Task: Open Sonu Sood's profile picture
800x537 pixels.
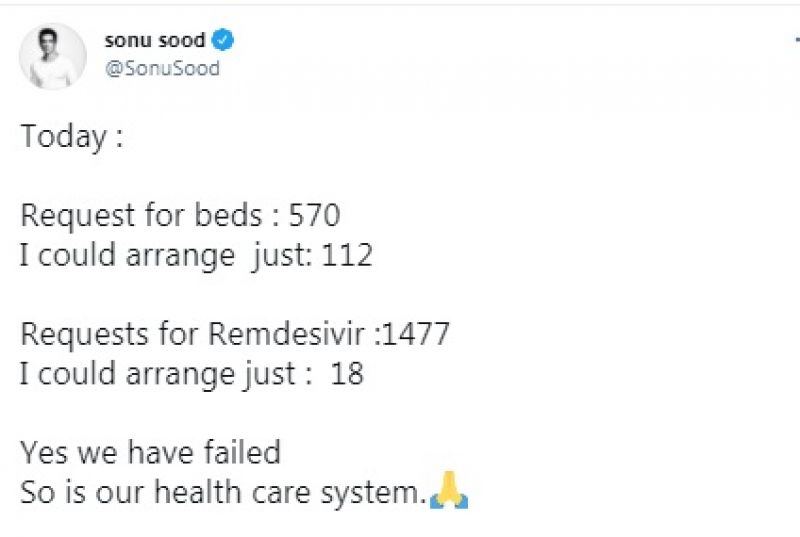Action: tap(52, 55)
